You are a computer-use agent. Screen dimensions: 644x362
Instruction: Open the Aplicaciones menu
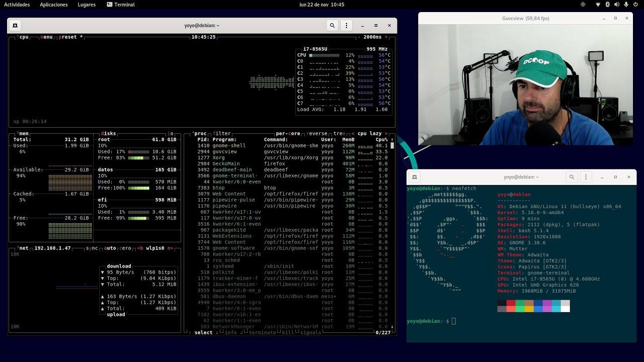click(x=53, y=5)
